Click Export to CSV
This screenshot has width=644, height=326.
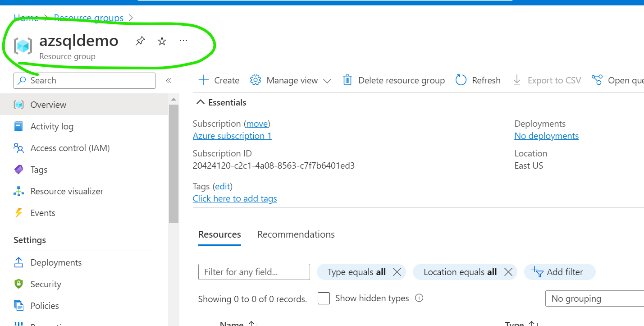coord(547,80)
